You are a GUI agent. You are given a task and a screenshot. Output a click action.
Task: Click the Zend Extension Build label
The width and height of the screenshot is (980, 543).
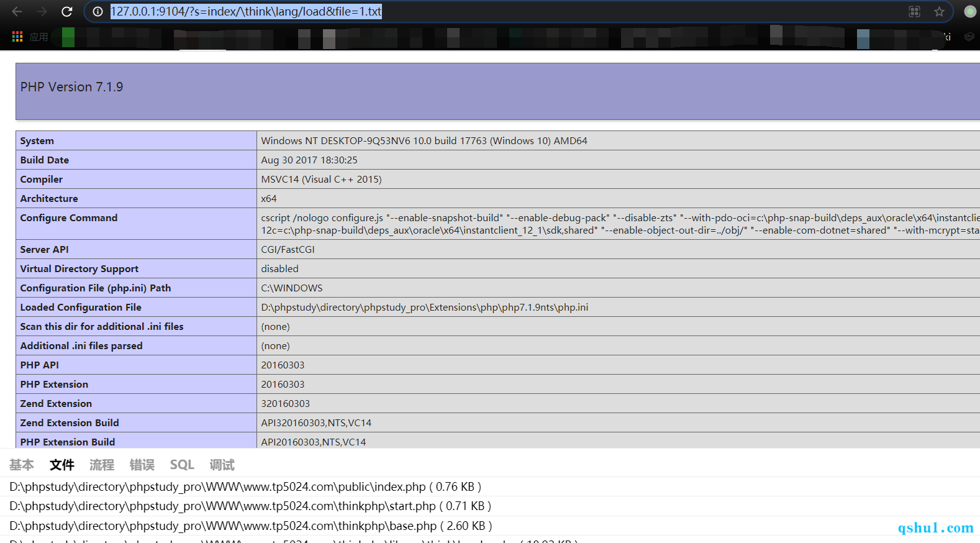pyautogui.click(x=70, y=423)
